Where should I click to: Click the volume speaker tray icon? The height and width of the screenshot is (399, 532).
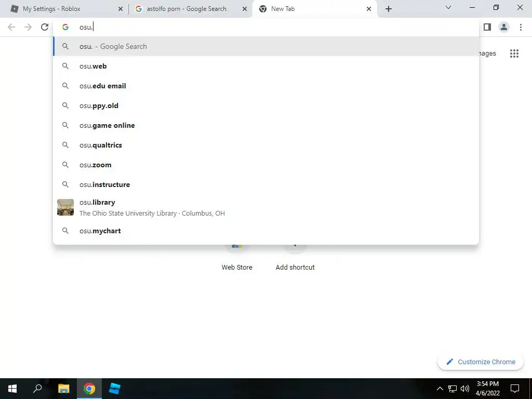[465, 389]
